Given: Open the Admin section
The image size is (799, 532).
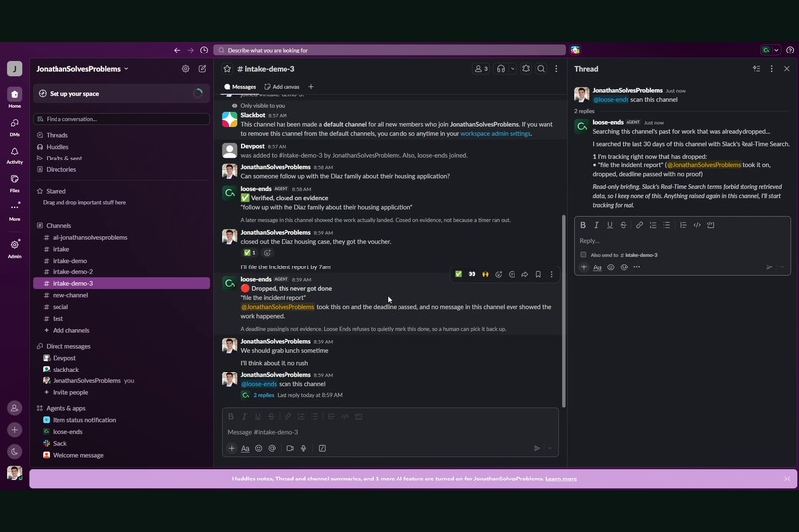Looking at the screenshot, I should click(14, 248).
